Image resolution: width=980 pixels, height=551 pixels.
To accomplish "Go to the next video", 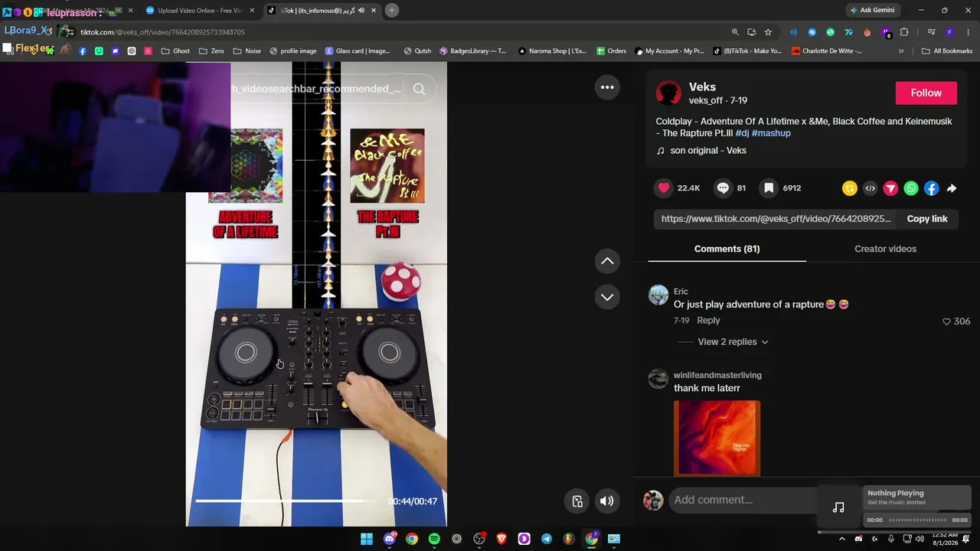I will [607, 297].
